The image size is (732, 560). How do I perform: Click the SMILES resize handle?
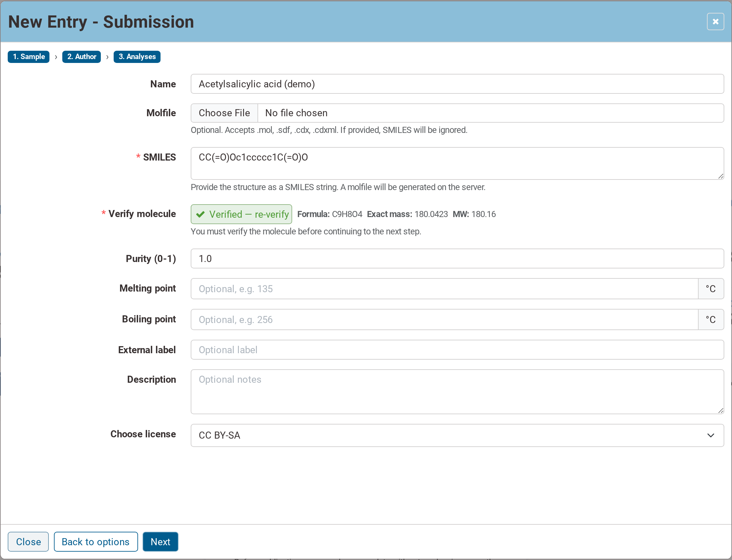click(721, 176)
